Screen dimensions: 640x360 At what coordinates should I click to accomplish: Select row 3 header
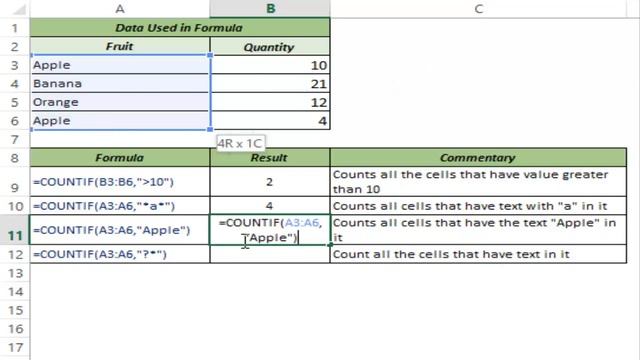click(15, 65)
